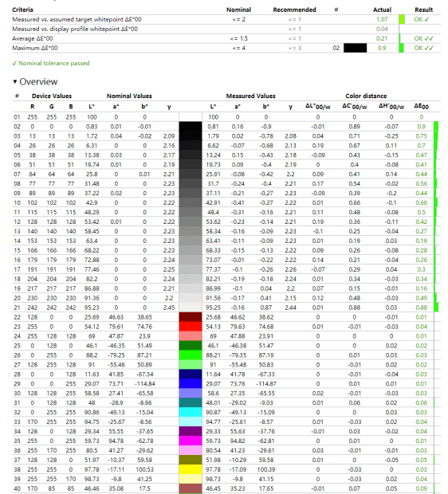Click the gamma value 2.45 in row 21
Viewport: 448px width, 494px height.
(x=169, y=308)
